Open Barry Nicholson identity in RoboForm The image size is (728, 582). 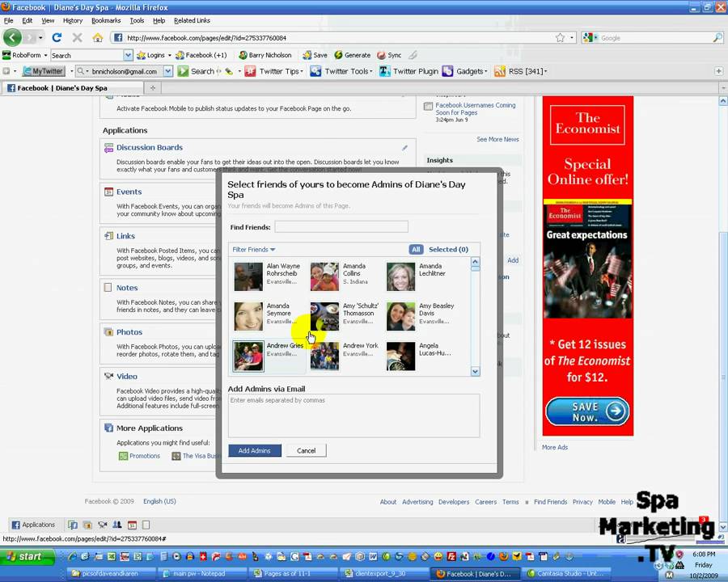[265, 55]
